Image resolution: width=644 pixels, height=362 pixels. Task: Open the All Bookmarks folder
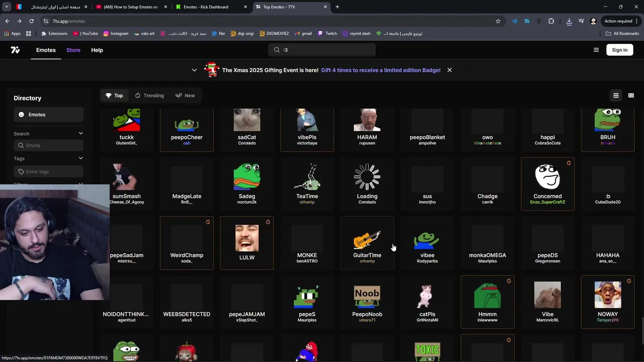622,34
